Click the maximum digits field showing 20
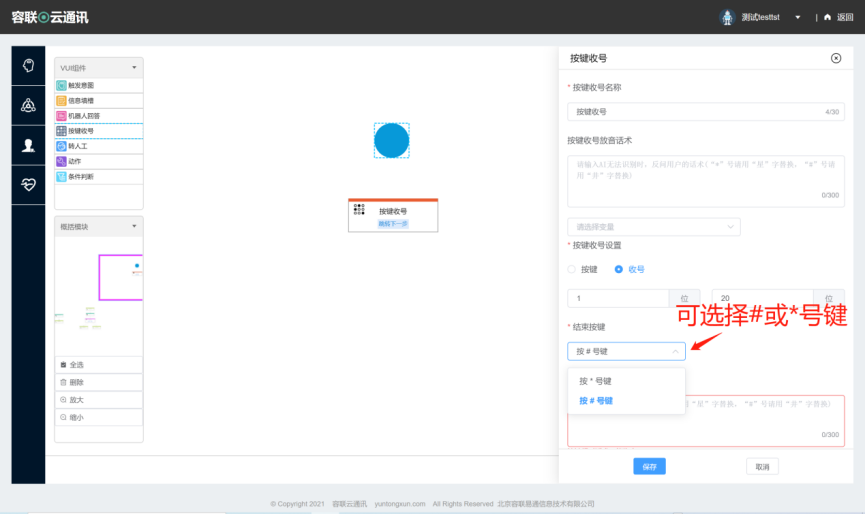865x514 pixels. [762, 298]
